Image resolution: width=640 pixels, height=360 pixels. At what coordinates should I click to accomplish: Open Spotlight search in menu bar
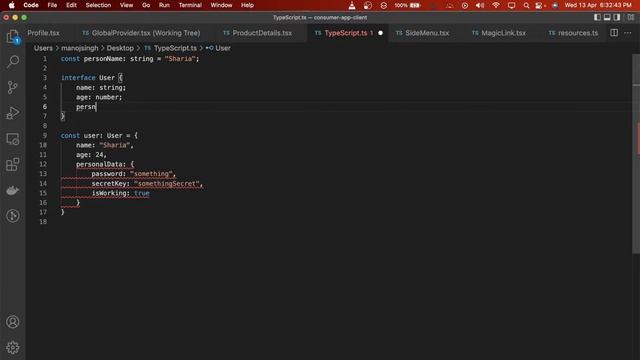click(526, 5)
